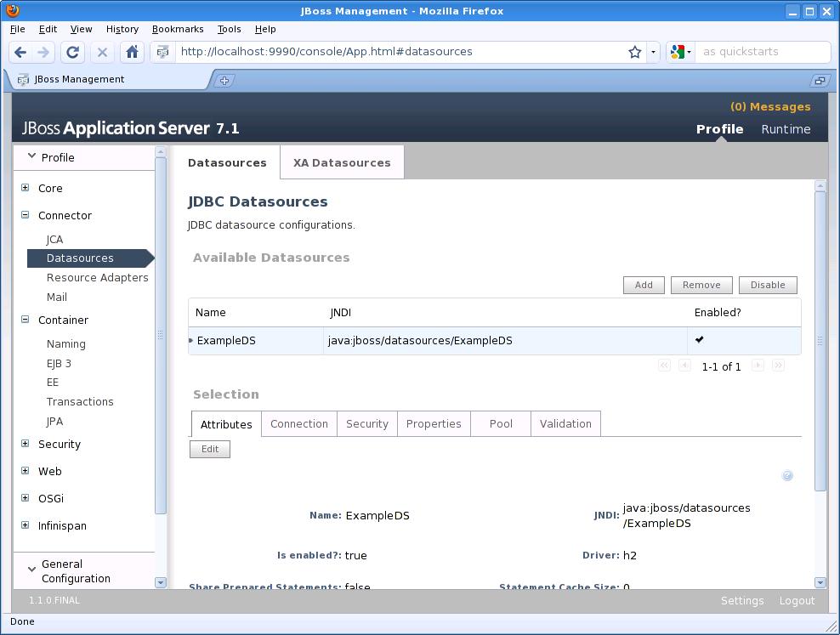840x635 pixels.
Task: Click the sidebar scrollbar down arrow
Action: coord(160,582)
